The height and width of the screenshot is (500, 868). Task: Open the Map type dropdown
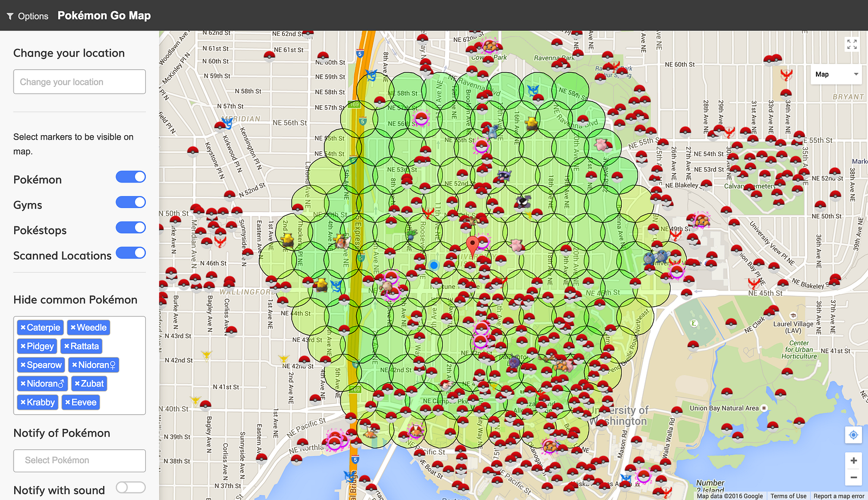pyautogui.click(x=836, y=74)
